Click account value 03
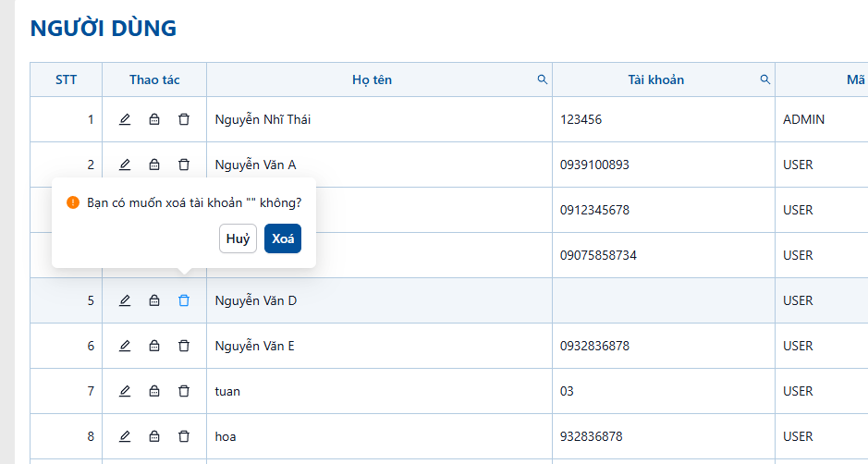Viewport: 868px width, 464px height. 567,391
